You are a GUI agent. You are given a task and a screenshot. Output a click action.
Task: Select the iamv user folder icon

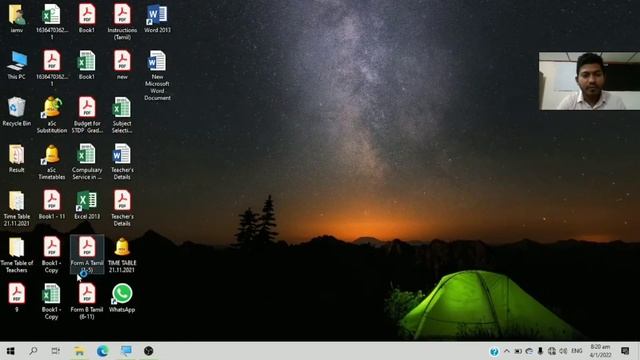tap(17, 18)
